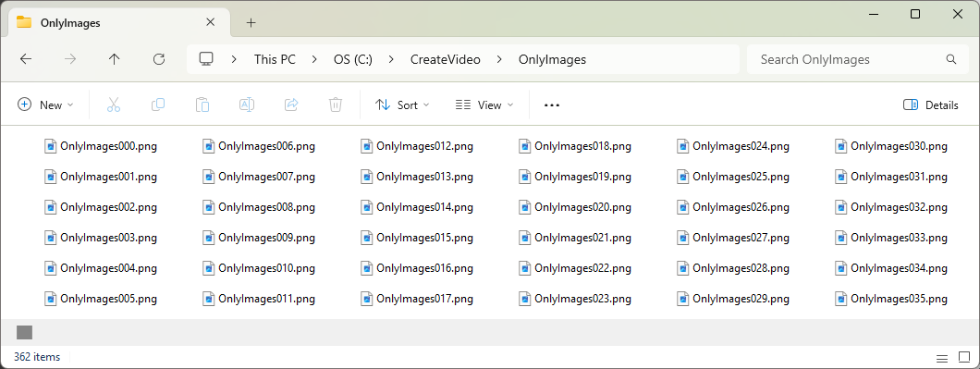Click the search magnifier icon
The height and width of the screenshot is (369, 980).
(951, 59)
